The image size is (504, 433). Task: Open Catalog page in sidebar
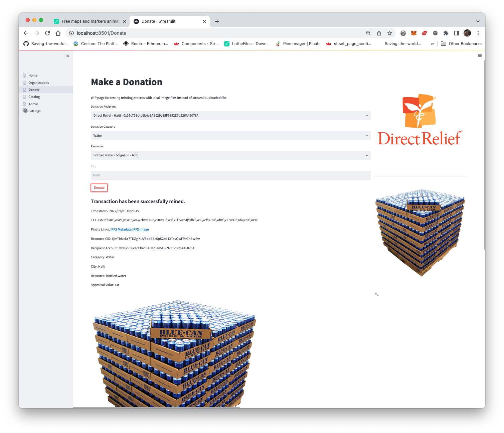click(34, 97)
